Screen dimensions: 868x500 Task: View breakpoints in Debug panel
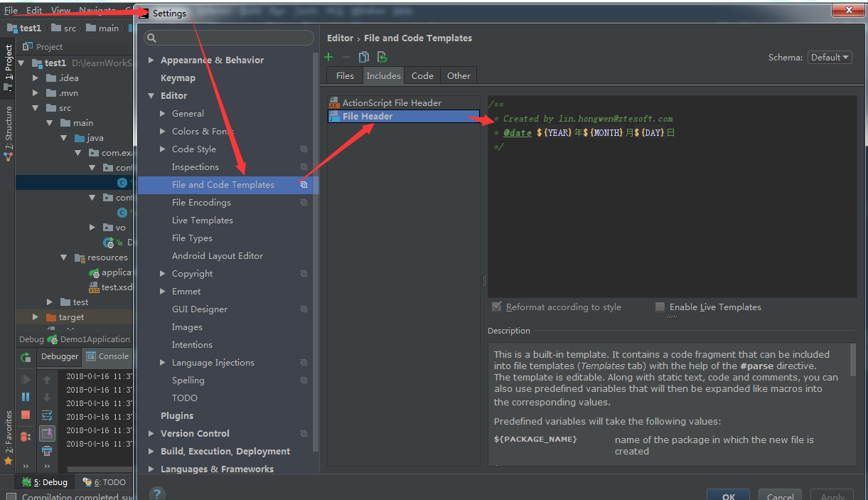pyautogui.click(x=26, y=435)
